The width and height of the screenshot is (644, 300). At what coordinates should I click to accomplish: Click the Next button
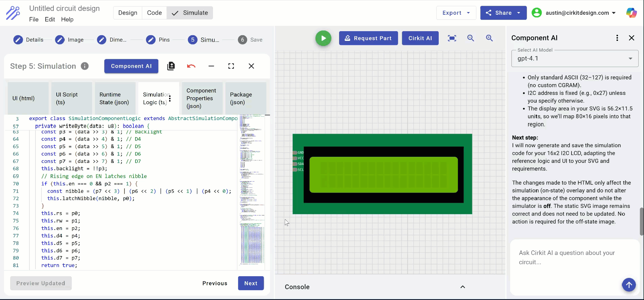tap(251, 283)
